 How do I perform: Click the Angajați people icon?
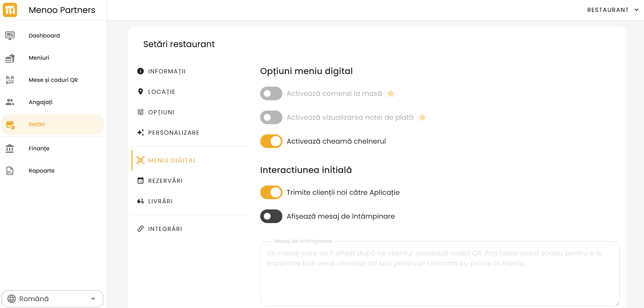[x=10, y=102]
